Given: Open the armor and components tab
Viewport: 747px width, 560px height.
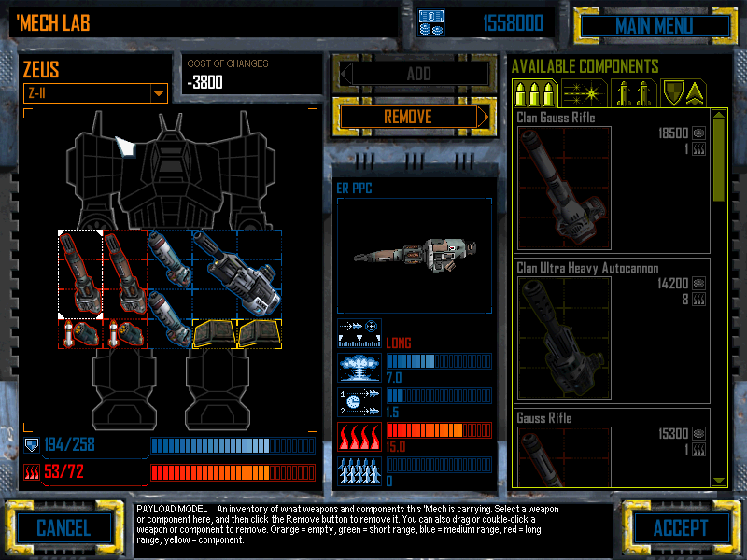Looking at the screenshot, I should click(x=684, y=93).
